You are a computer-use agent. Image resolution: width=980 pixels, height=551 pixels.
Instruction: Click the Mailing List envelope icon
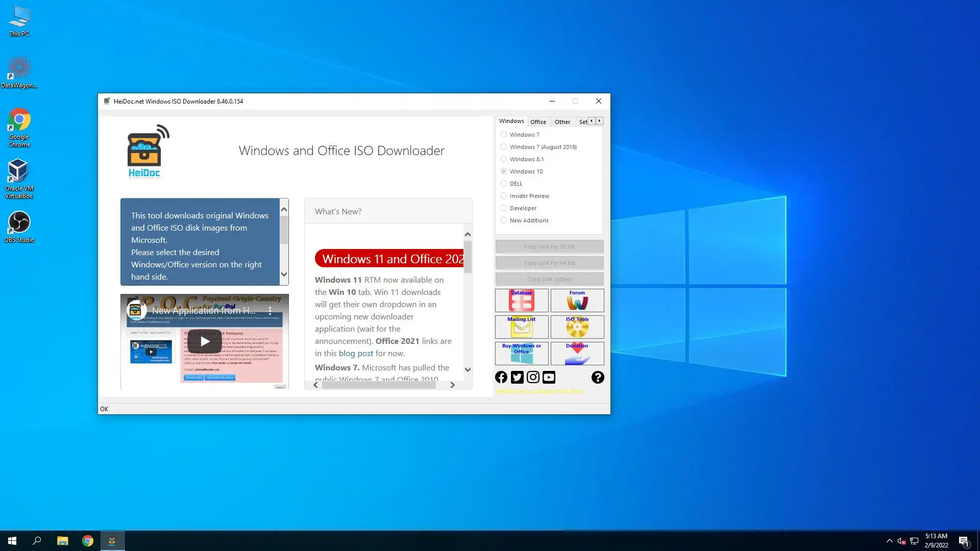click(x=522, y=327)
